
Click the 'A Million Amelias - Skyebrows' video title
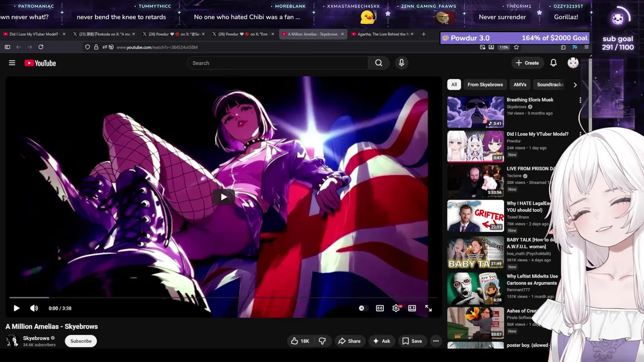(x=52, y=326)
